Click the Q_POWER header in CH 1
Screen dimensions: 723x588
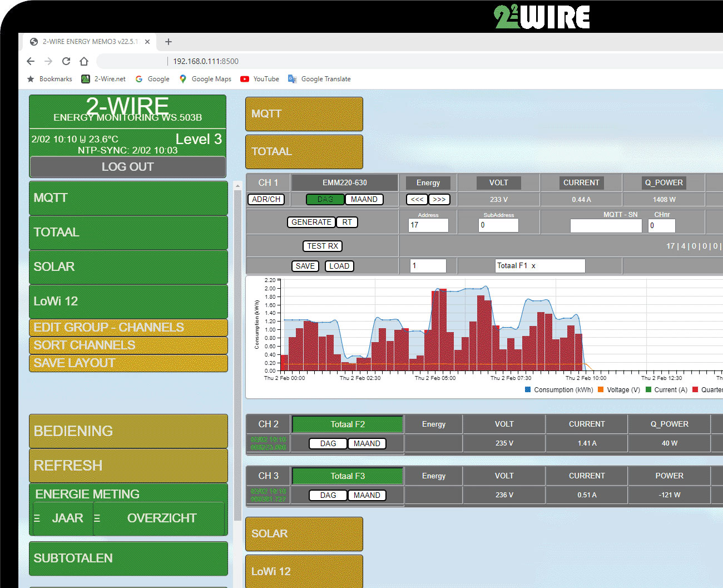pyautogui.click(x=664, y=182)
